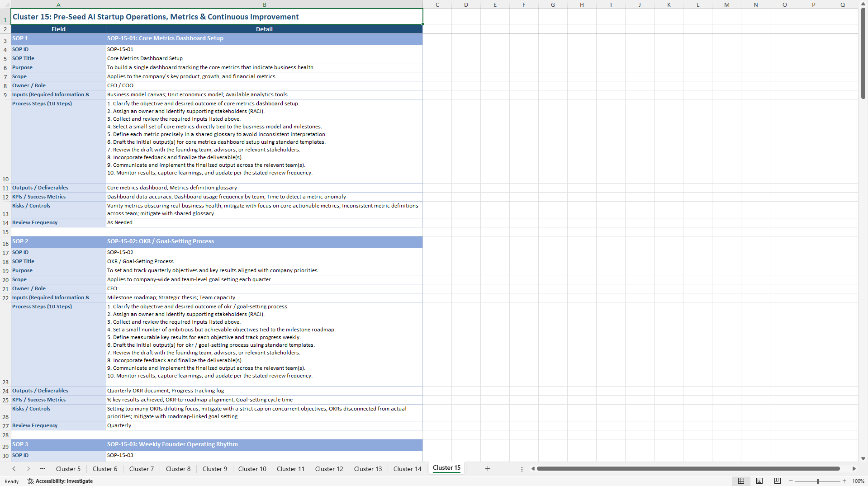Click vertical scrollbar down arrow
Image resolution: width=868 pixels, height=486 pixels.
pyautogui.click(x=863, y=458)
